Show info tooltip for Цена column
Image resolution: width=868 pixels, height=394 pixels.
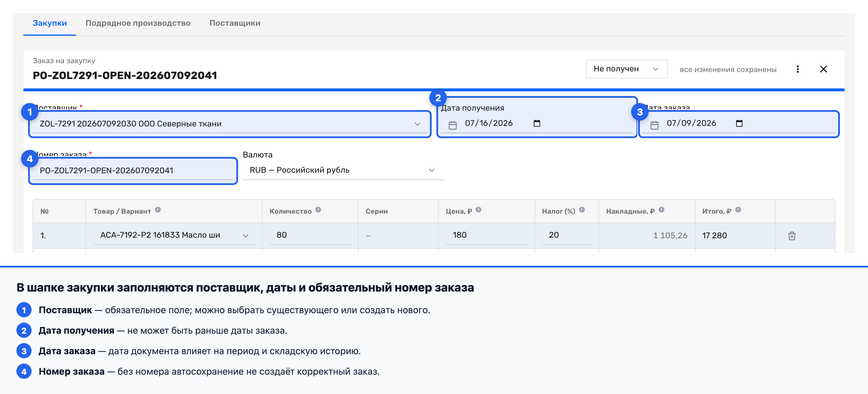(478, 210)
